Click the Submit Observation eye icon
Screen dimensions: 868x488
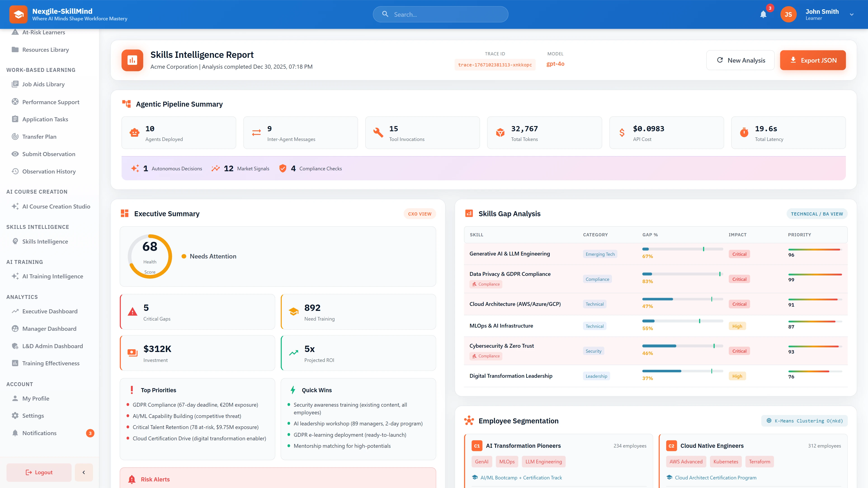(15, 154)
